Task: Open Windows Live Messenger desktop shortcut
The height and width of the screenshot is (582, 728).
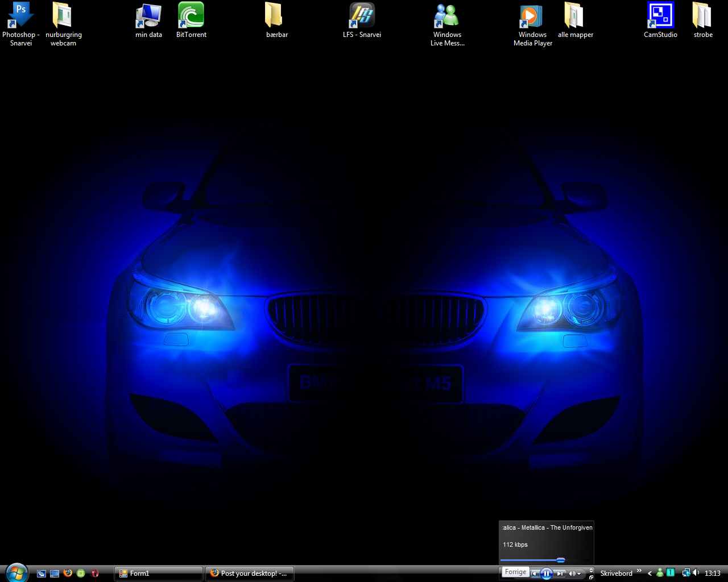Action: (447, 24)
